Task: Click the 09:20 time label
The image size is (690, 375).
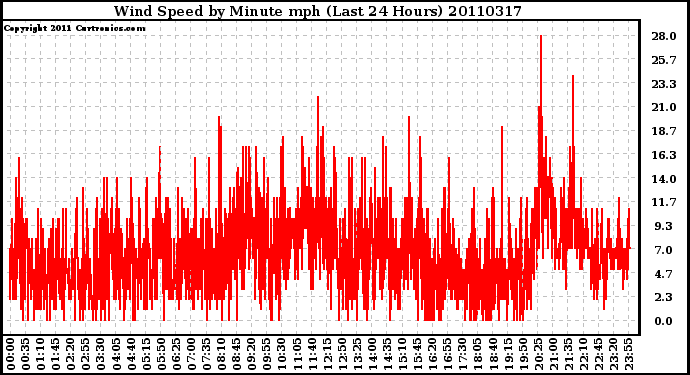Action: [x=252, y=354]
